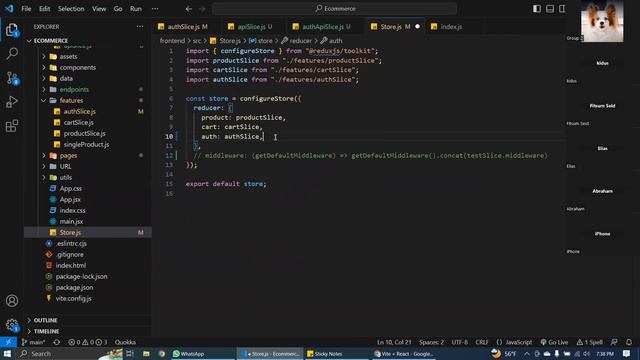
Task: Open productSlice.js in the explorer
Action: click(x=84, y=133)
